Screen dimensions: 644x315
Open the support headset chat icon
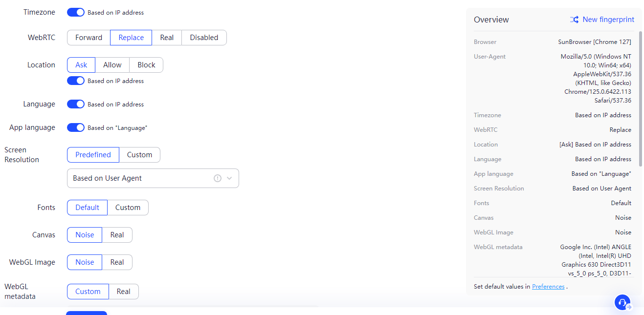[x=622, y=302]
